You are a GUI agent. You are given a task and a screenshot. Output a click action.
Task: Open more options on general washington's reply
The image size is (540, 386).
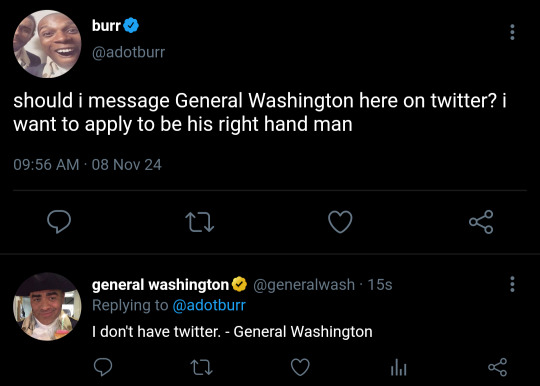coord(512,284)
